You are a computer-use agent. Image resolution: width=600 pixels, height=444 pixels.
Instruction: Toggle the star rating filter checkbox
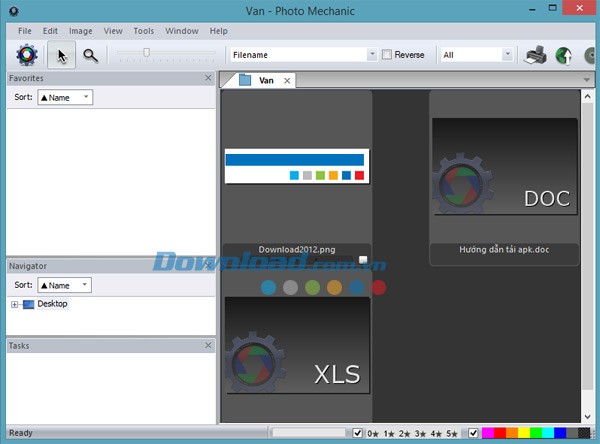point(358,433)
